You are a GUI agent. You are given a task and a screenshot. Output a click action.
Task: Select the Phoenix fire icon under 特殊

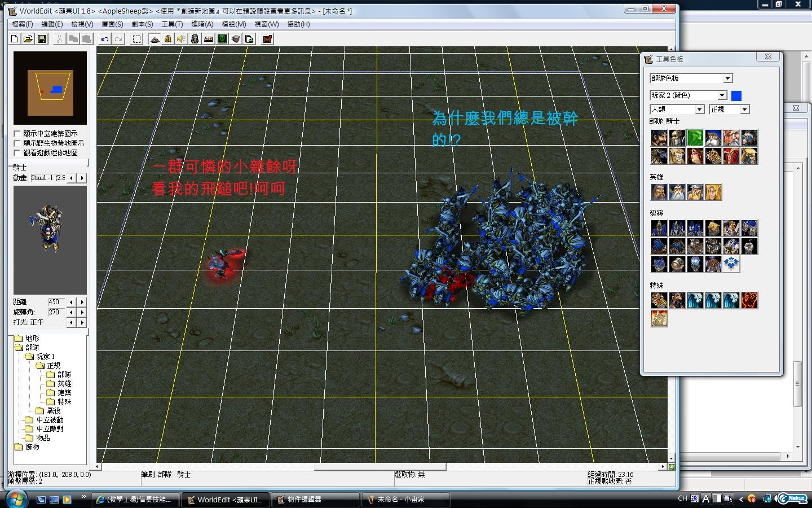pyautogui.click(x=749, y=300)
